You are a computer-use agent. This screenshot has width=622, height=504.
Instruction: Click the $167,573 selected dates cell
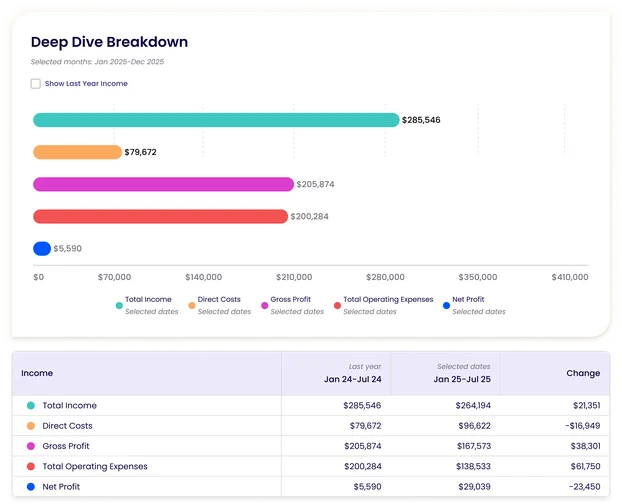[474, 446]
